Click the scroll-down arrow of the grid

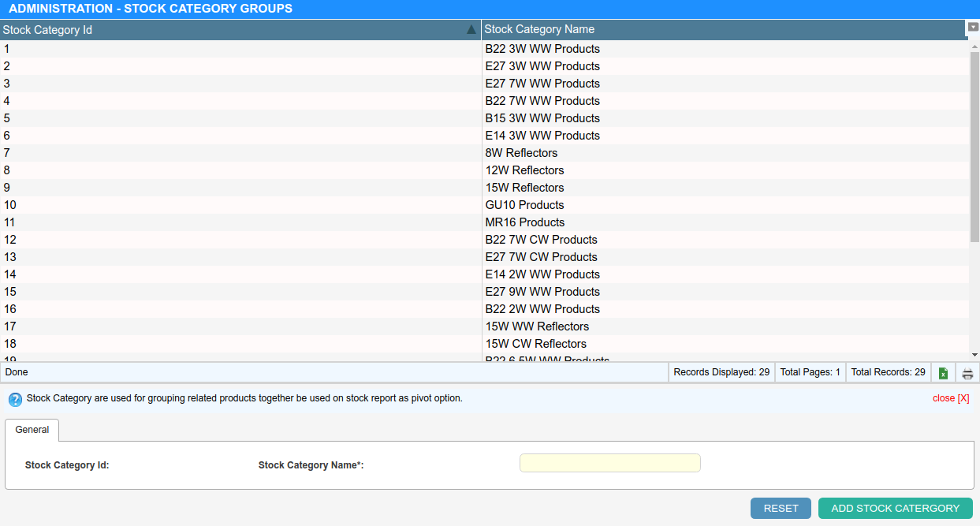(974, 355)
